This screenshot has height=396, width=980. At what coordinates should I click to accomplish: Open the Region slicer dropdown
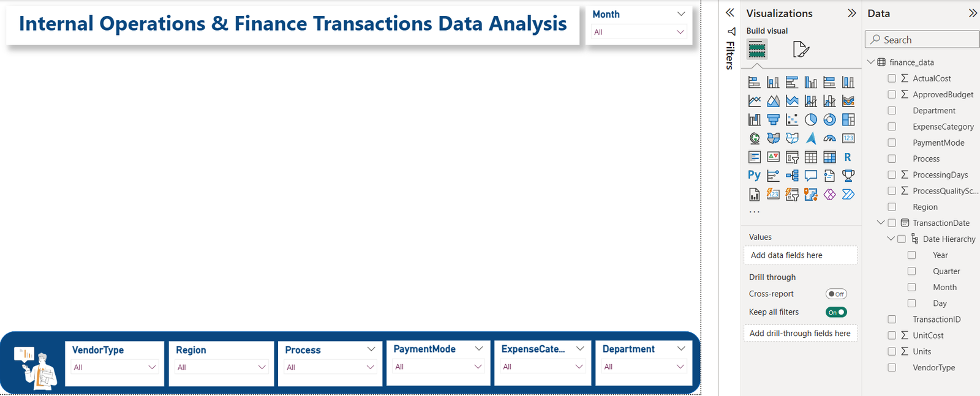[x=262, y=367]
